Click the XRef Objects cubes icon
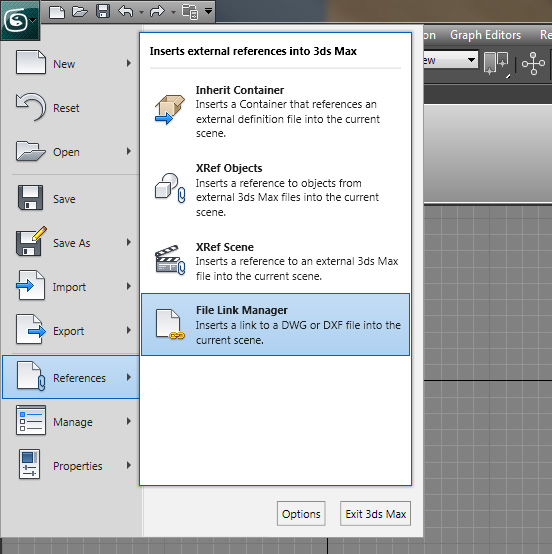552x554 pixels. 170,188
